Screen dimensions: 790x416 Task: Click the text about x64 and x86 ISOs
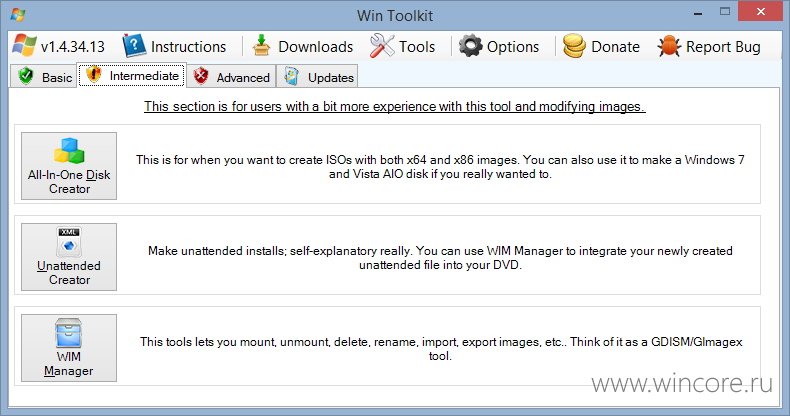(440, 167)
